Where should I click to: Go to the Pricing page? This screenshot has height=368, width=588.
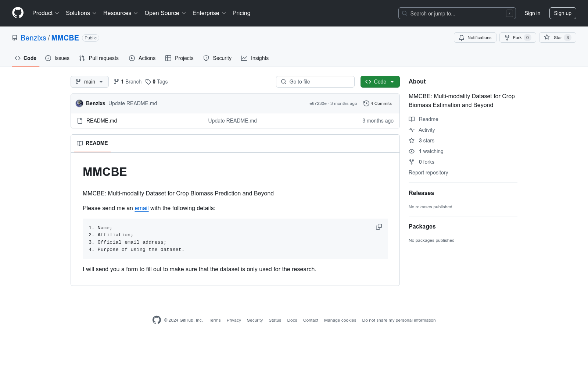click(241, 13)
